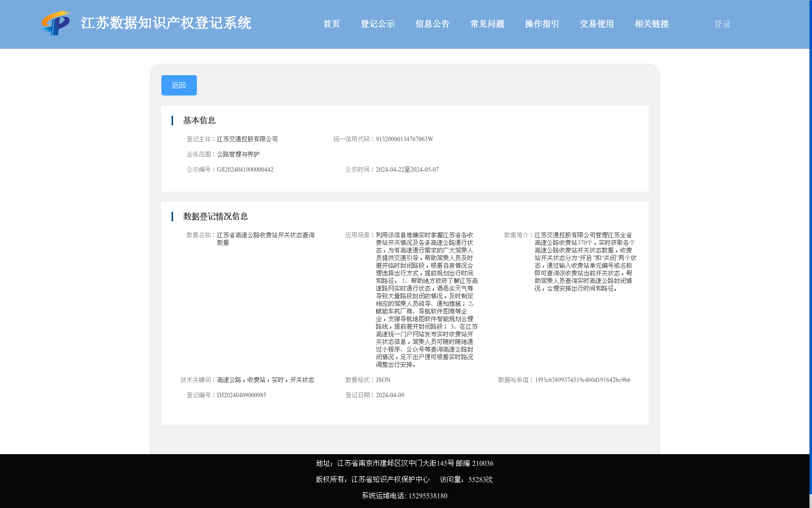Screen dimensions: 812x508
Task: Select company name 江苏交通控股有限公司
Action: click(248, 139)
